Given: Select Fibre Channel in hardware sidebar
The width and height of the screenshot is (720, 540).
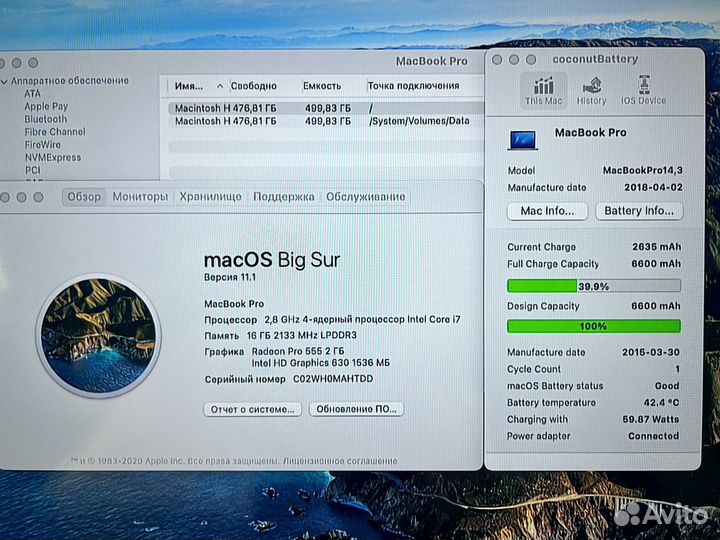Looking at the screenshot, I should 55,132.
